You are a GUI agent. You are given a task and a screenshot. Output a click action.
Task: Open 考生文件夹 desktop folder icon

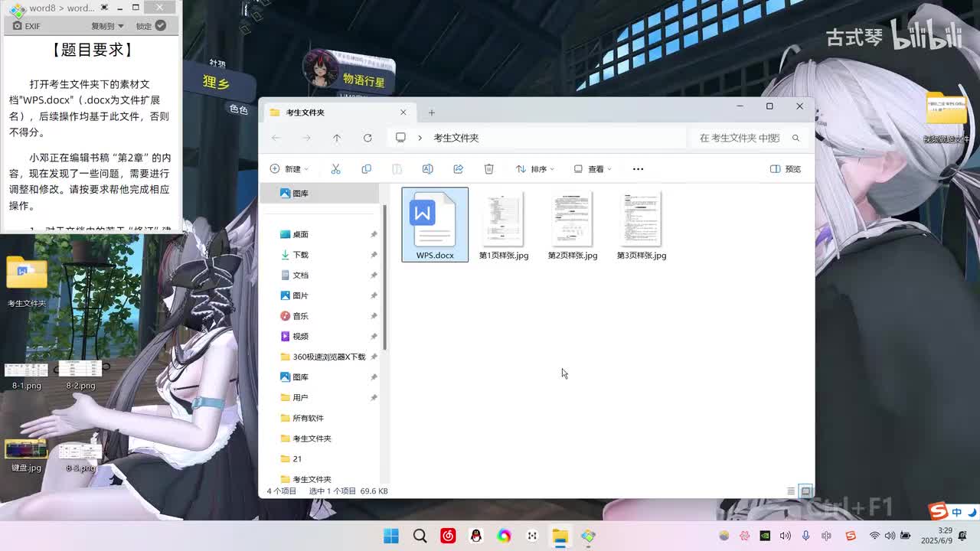(x=27, y=281)
